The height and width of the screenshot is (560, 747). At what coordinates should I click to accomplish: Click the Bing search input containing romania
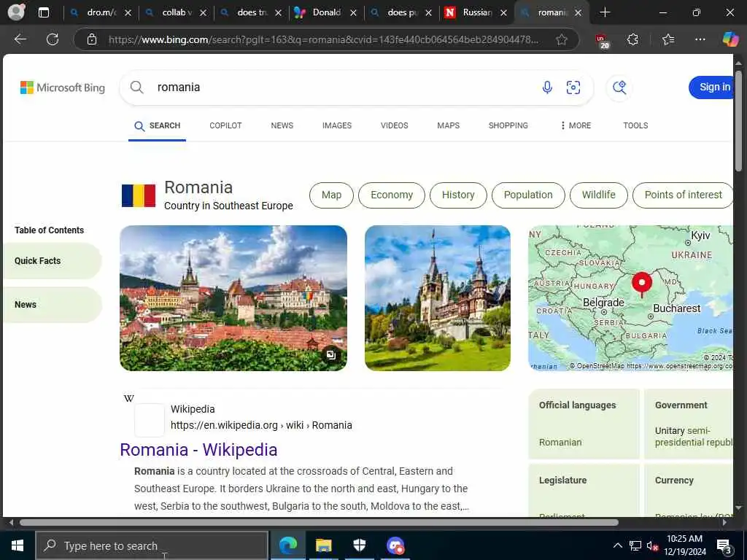(343, 87)
